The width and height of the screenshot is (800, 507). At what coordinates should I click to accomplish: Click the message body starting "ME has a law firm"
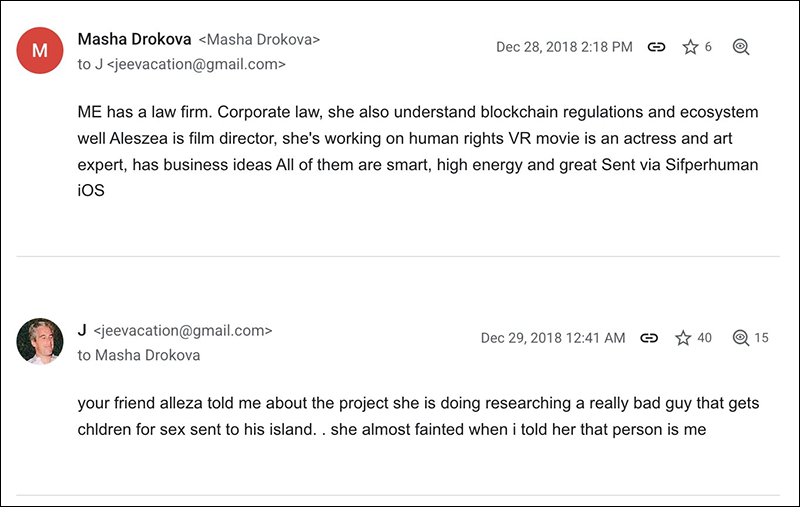tap(417, 150)
